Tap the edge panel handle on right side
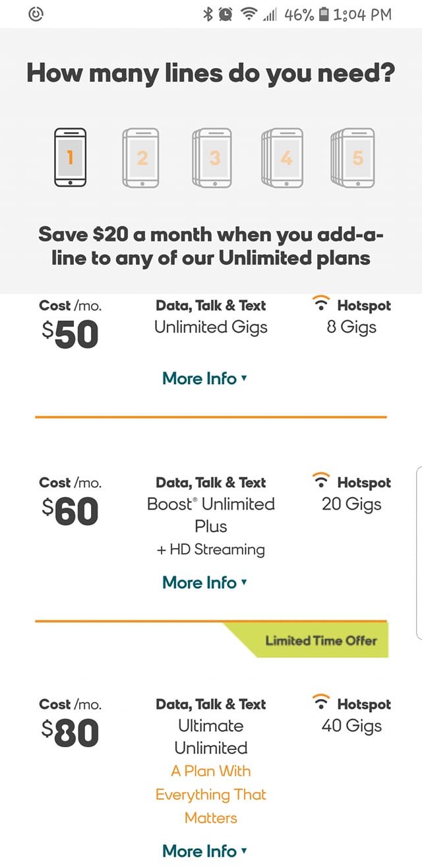This screenshot has width=422, height=868. click(x=419, y=551)
